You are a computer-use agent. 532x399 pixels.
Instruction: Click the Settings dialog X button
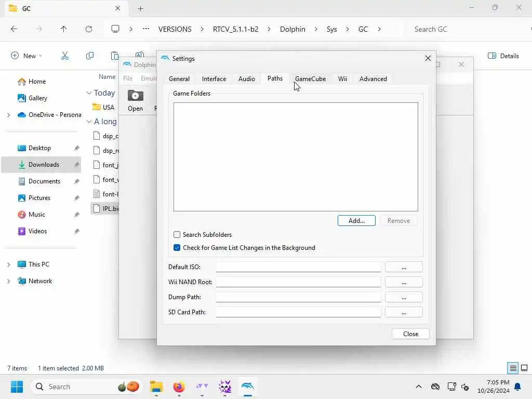(x=428, y=58)
